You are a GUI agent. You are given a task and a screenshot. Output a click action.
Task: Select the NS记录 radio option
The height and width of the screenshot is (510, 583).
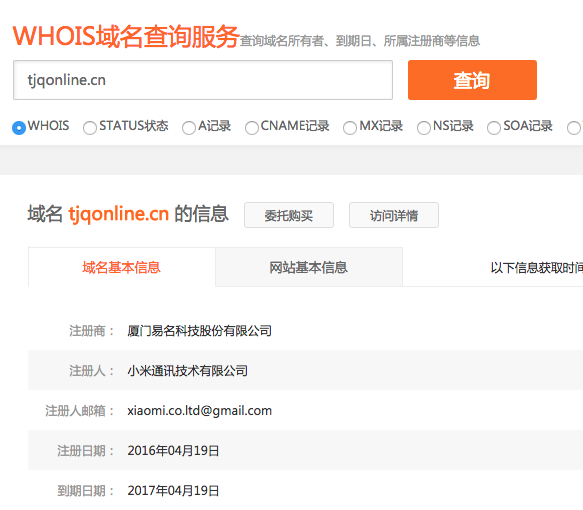[424, 128]
